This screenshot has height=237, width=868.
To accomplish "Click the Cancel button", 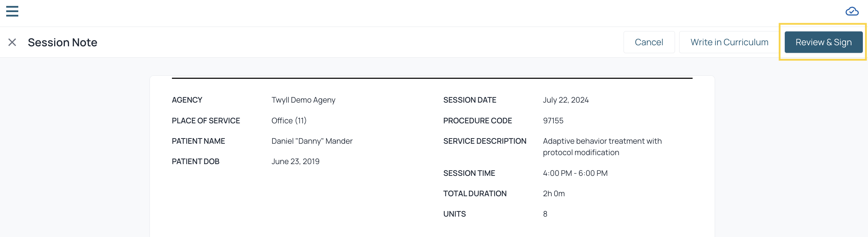I will tap(649, 42).
